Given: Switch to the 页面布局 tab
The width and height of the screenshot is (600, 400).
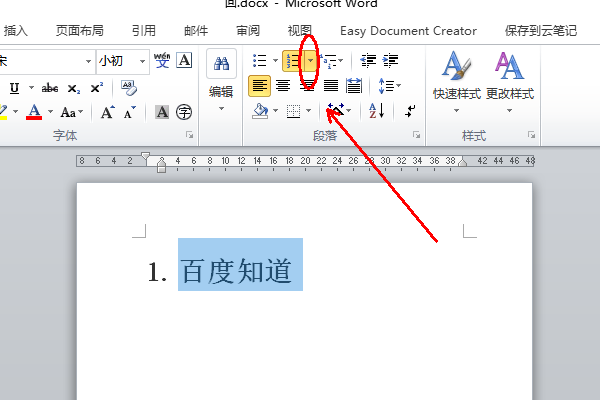Looking at the screenshot, I should 80,30.
